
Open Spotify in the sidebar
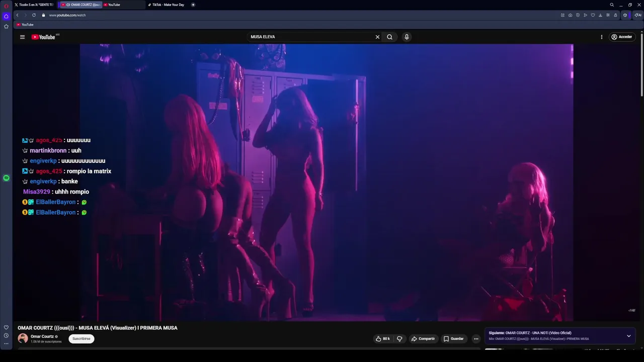click(6, 178)
